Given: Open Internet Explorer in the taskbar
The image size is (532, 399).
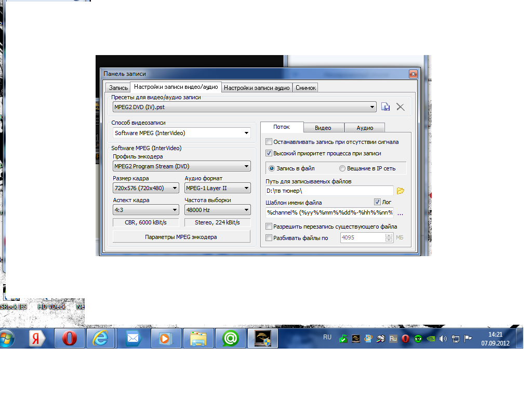Looking at the screenshot, I should [x=101, y=338].
